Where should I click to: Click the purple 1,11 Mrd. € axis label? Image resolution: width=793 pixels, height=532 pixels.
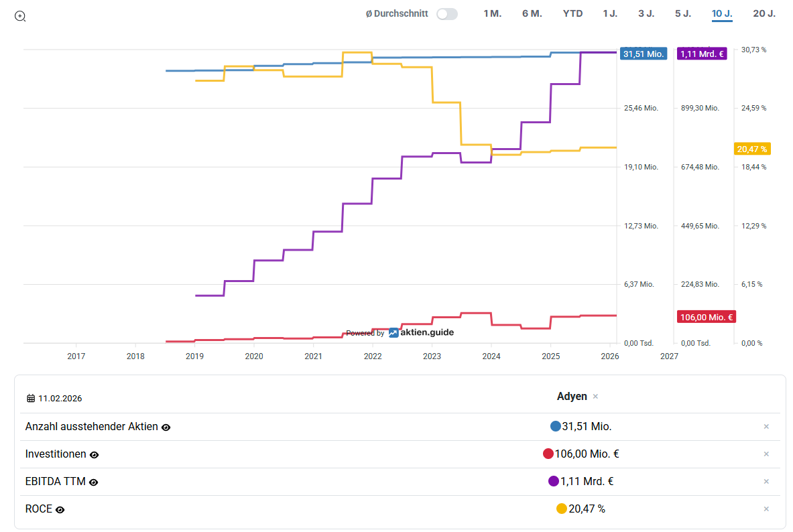pyautogui.click(x=701, y=54)
